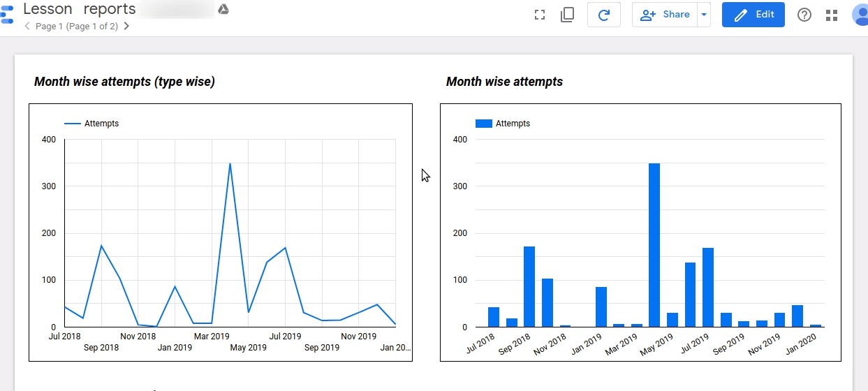Refresh the report data

point(604,15)
